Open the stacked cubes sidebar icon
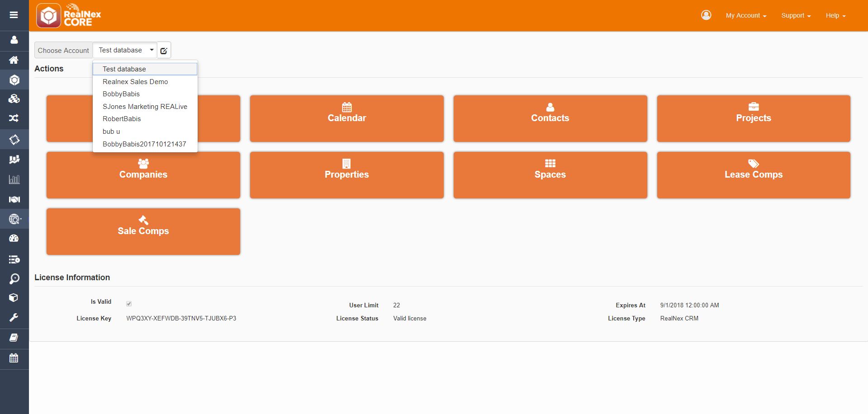The image size is (868, 414). (14, 99)
